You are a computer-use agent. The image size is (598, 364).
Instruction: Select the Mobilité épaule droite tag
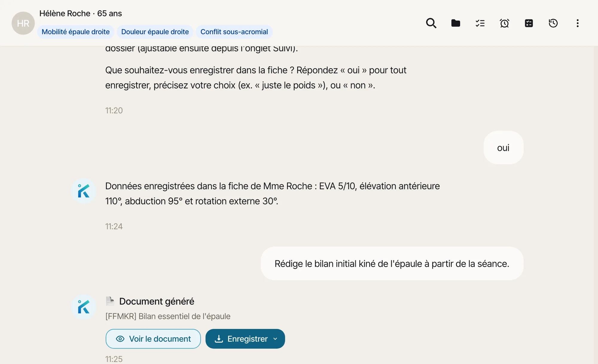76,32
